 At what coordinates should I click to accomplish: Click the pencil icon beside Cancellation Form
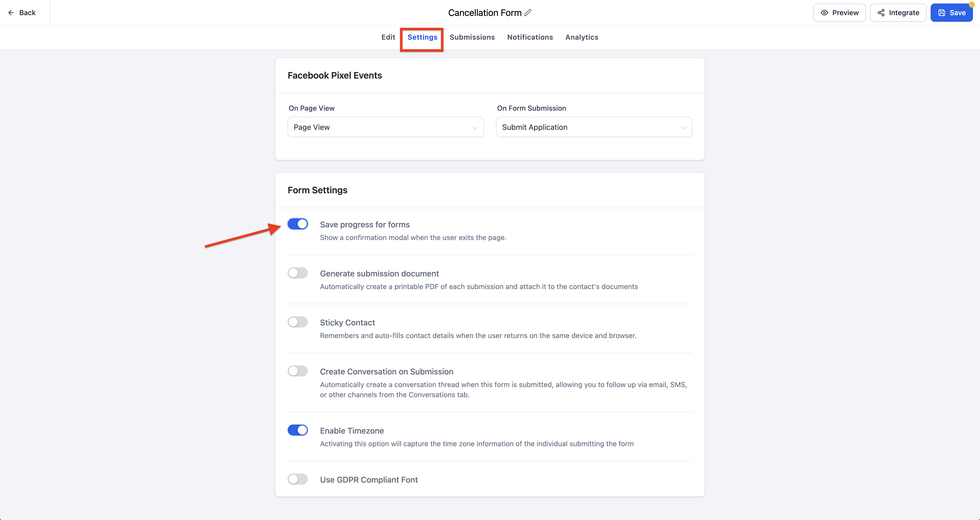click(528, 13)
